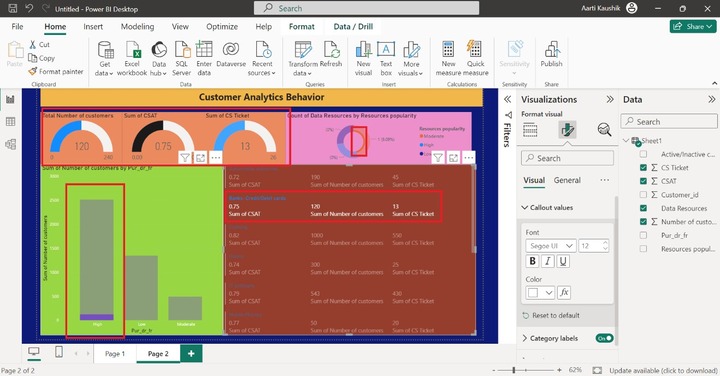Switch to Model view in left sidebar
This screenshot has height=376, width=720.
10,144
